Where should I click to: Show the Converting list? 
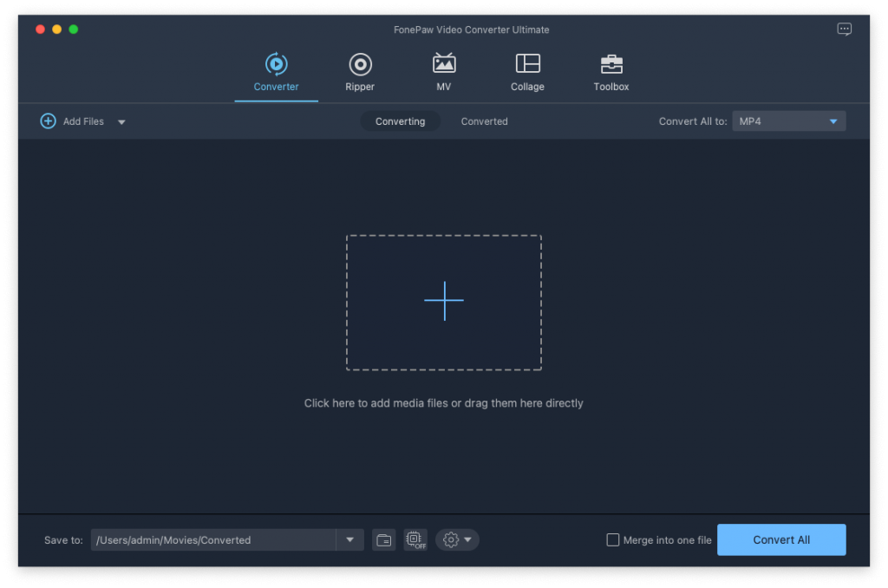point(400,121)
